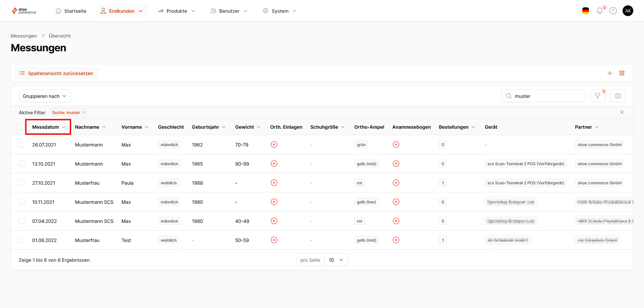This screenshot has height=308, width=644.
Task: Open the Produkte menu
Action: [176, 11]
